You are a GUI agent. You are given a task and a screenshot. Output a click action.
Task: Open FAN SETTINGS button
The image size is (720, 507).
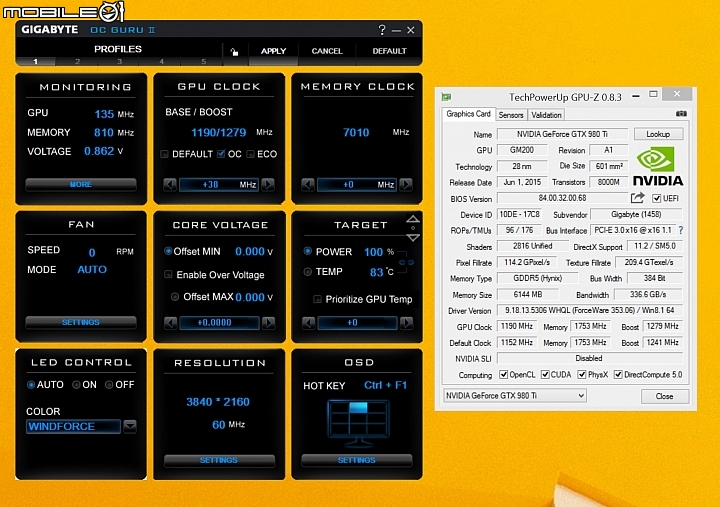pyautogui.click(x=81, y=322)
